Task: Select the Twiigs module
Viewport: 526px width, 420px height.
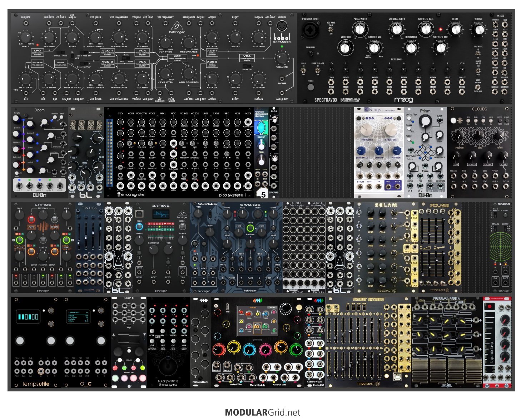Action: 89,247
